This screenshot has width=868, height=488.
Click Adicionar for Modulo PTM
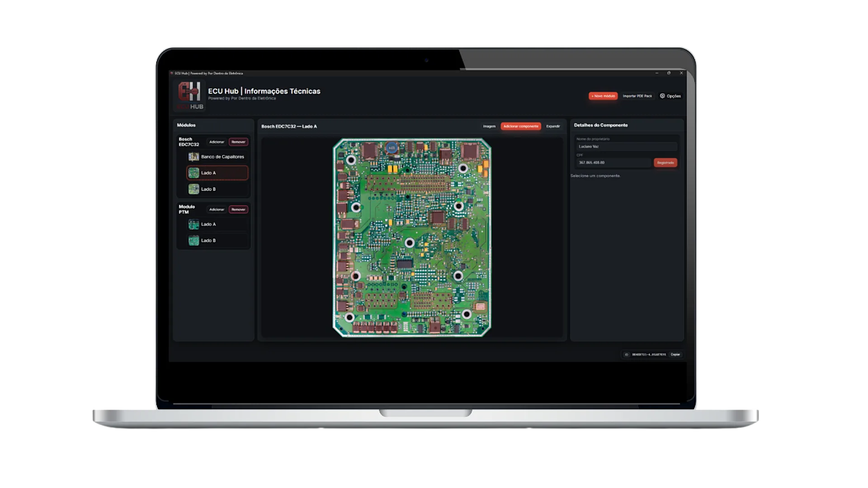click(x=217, y=209)
